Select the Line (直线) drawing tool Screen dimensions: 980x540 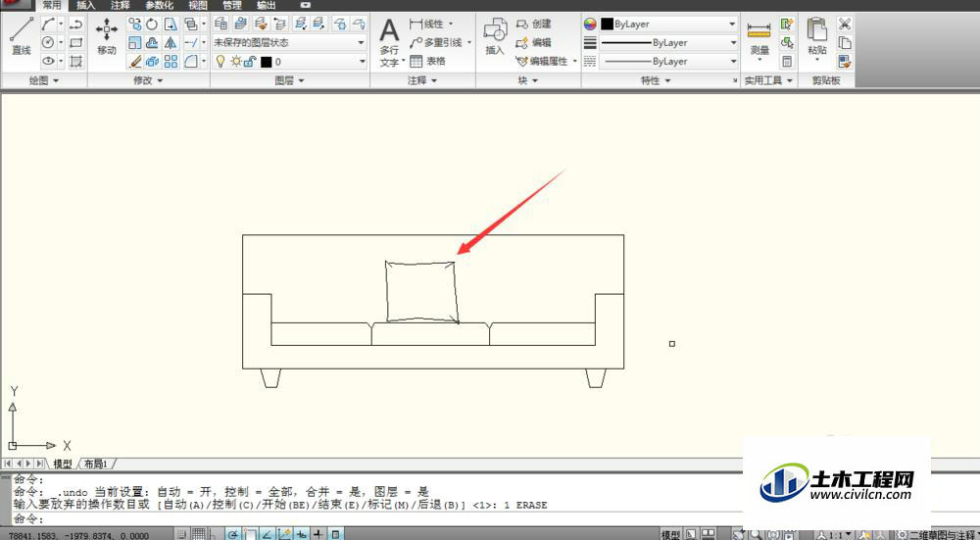[x=22, y=36]
